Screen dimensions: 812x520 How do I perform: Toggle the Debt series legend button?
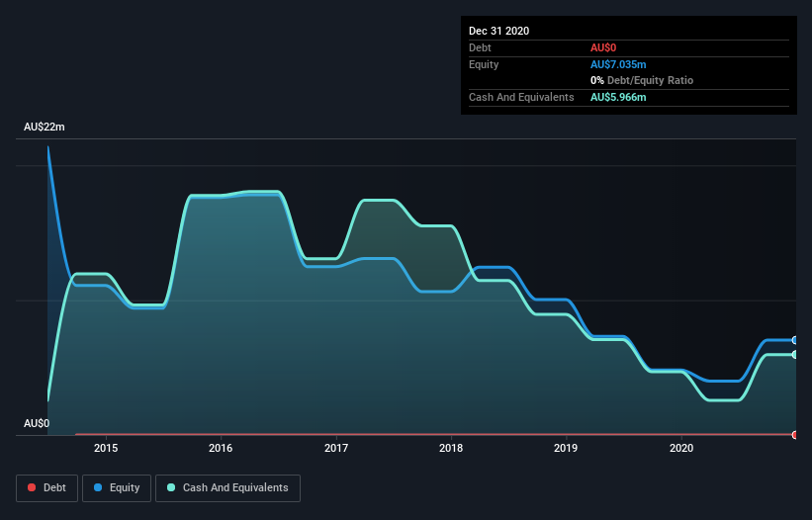click(x=46, y=488)
